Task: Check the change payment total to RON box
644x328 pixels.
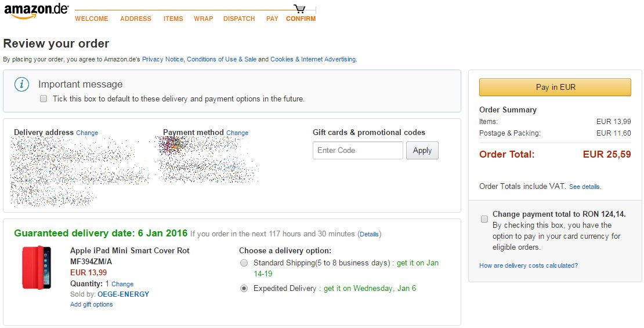Action: [484, 219]
